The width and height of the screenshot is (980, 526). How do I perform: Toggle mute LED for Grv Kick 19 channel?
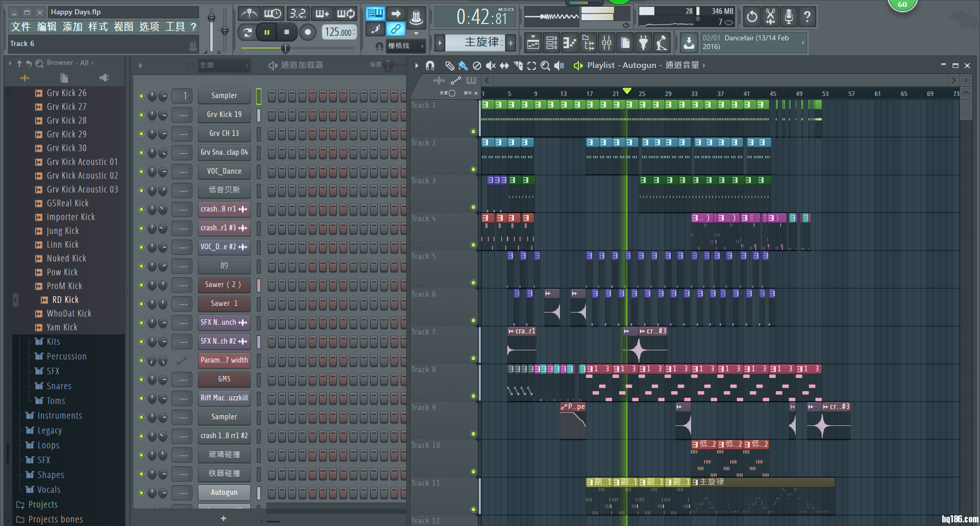click(141, 115)
